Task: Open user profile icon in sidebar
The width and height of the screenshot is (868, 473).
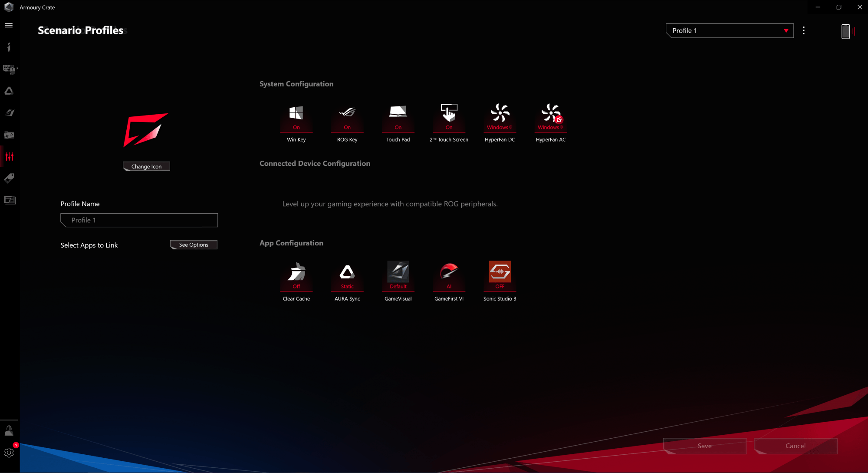Action: [x=9, y=431]
